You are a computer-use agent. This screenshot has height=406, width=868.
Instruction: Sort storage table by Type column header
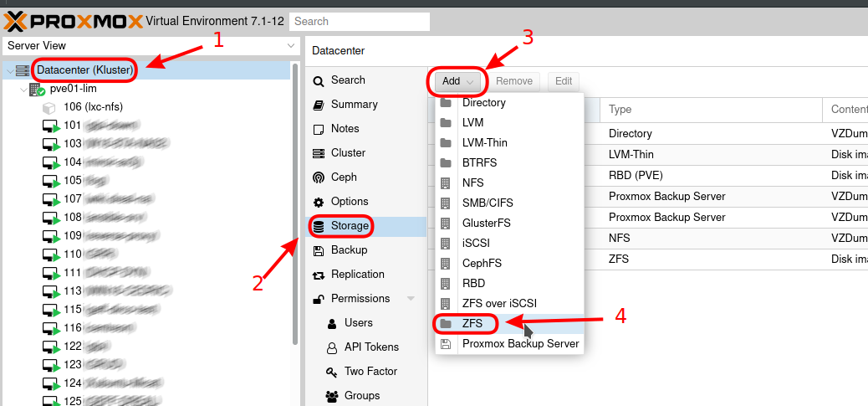point(712,110)
